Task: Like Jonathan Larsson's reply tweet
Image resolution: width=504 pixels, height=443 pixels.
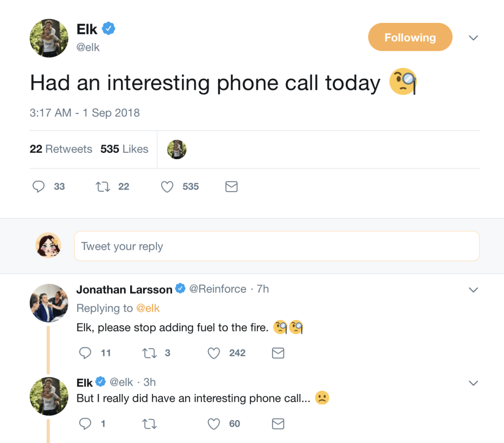Action: tap(214, 353)
